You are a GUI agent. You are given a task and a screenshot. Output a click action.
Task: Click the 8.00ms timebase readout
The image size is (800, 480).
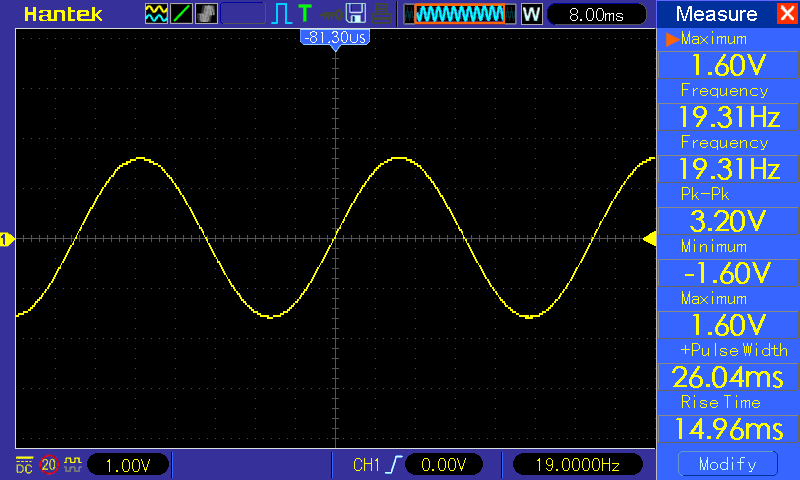(596, 14)
